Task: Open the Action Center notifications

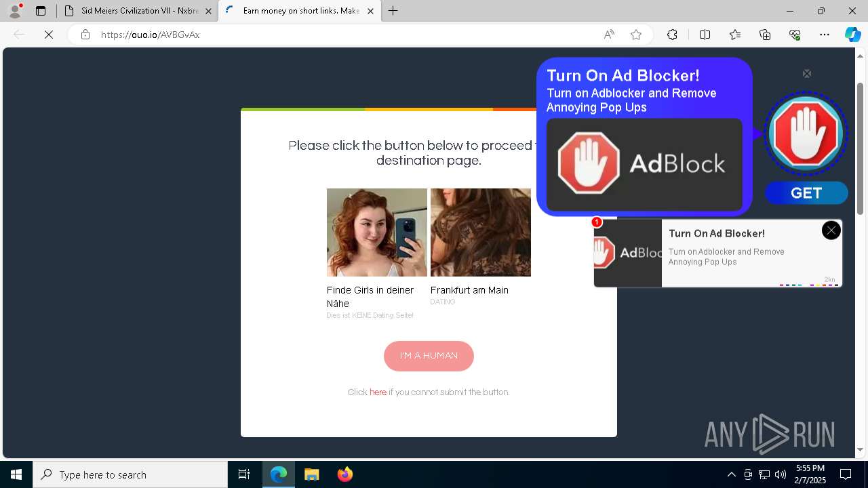Action: 846,474
